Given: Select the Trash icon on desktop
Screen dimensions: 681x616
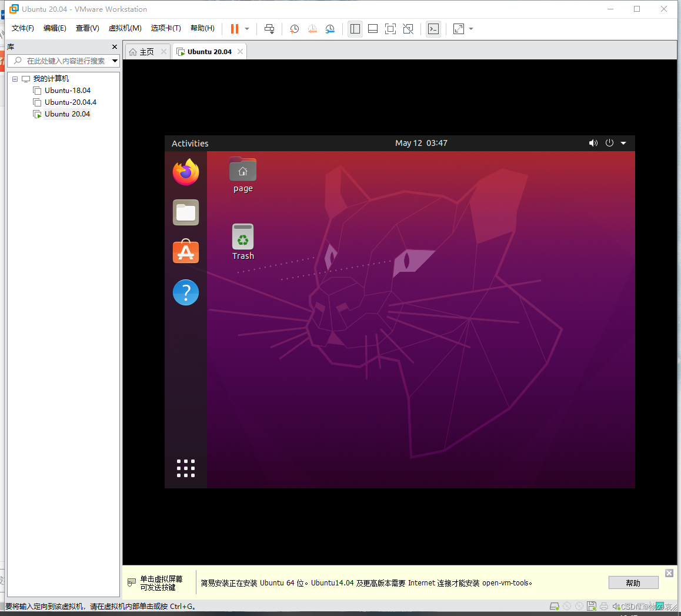Looking at the screenshot, I should tap(243, 242).
